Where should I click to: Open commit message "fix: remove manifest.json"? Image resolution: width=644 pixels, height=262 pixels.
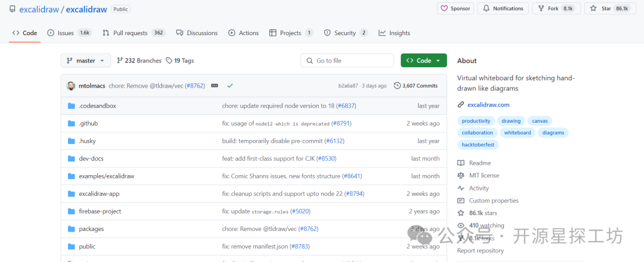pyautogui.click(x=255, y=247)
